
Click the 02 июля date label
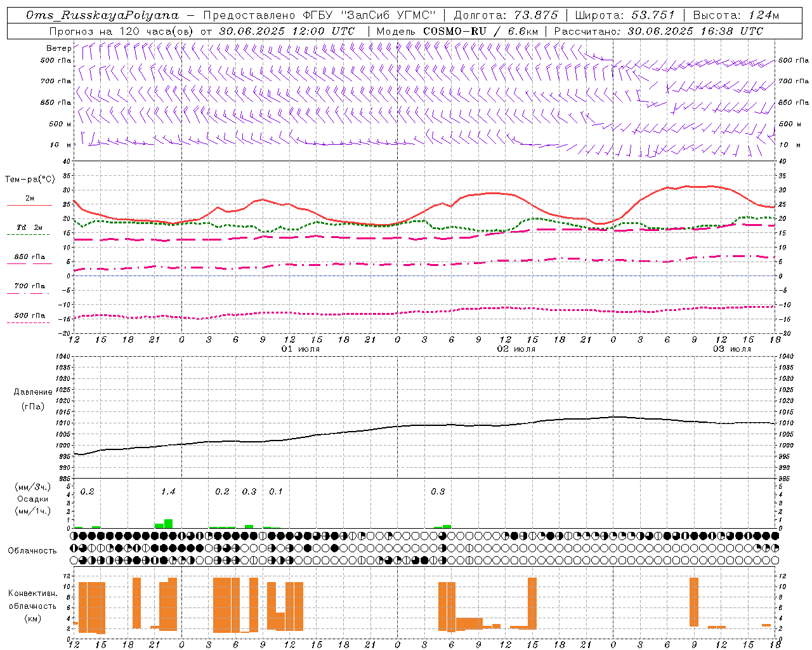tap(516, 349)
